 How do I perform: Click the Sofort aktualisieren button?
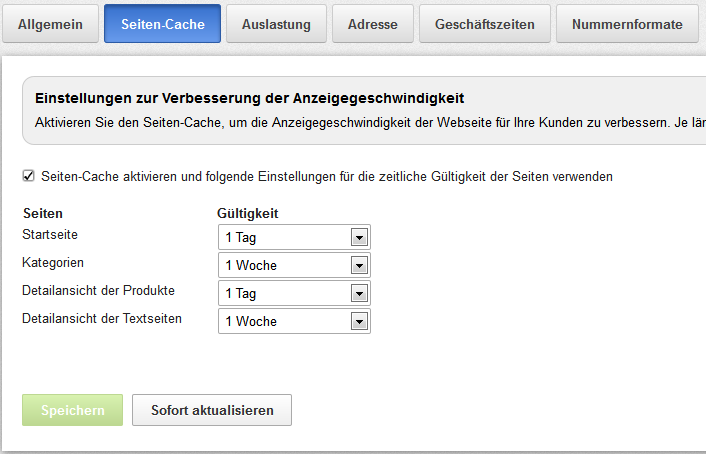coord(211,410)
